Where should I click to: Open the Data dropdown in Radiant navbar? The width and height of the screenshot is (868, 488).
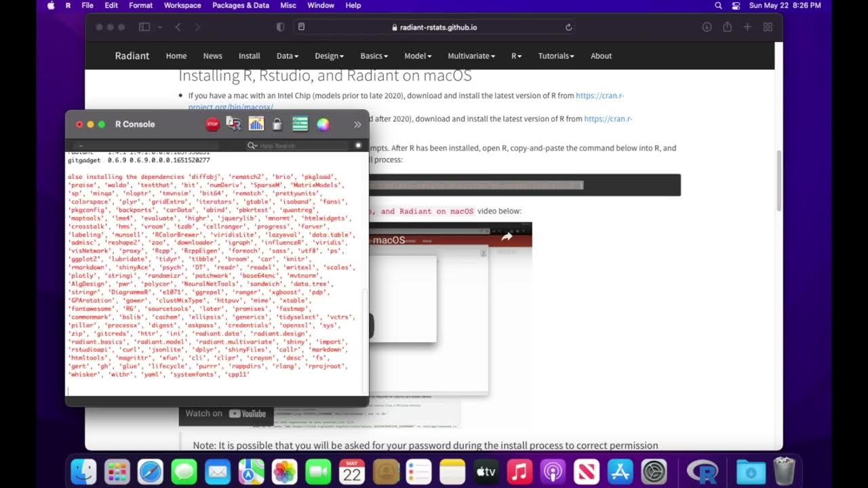(288, 56)
